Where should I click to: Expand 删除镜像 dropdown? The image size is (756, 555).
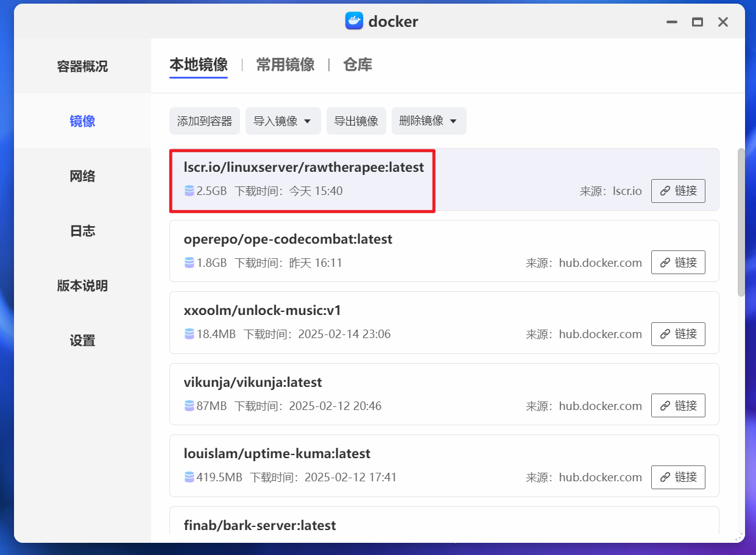(429, 121)
